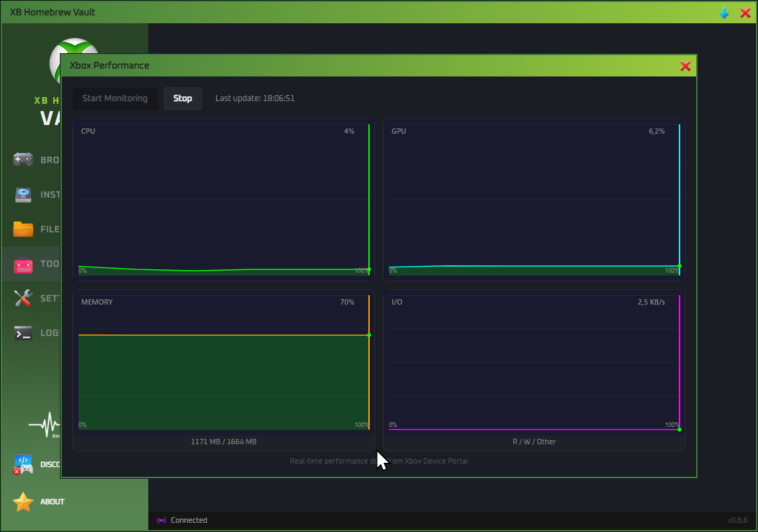Click the green CPU graph endpoint dot
This screenshot has height=532, width=758.
[369, 269]
